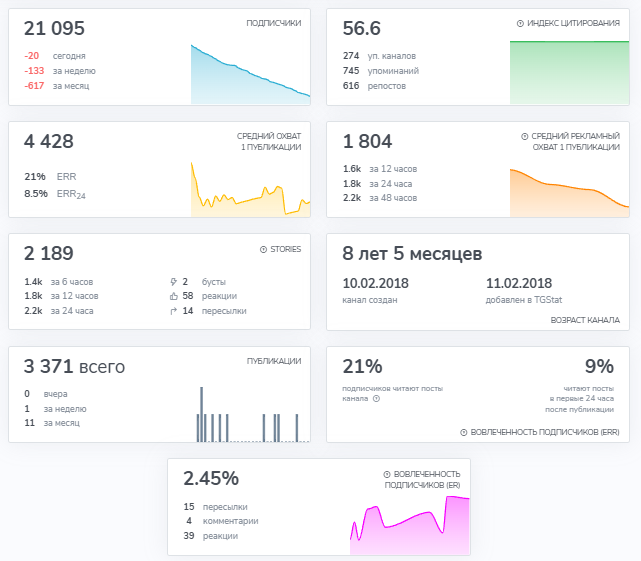The width and height of the screenshot is (641, 561).
Task: Click the citation index value 56.6
Action: 361,29
